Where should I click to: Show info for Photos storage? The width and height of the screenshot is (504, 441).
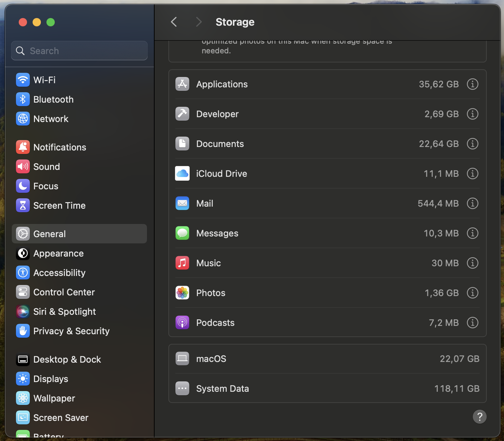click(472, 293)
